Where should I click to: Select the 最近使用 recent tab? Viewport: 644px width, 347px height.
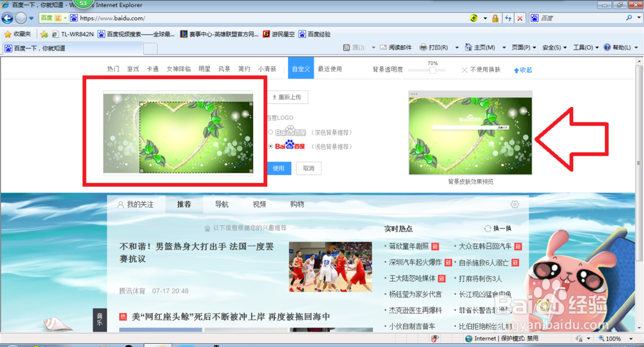click(x=330, y=69)
